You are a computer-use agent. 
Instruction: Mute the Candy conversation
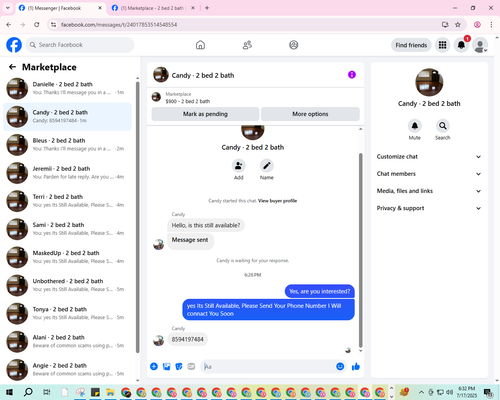coord(415,126)
